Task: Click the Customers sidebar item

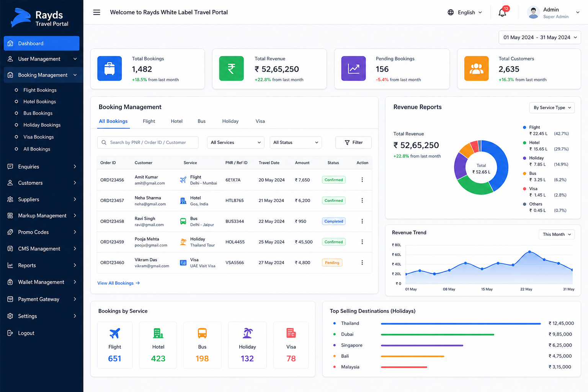Action: click(42, 183)
